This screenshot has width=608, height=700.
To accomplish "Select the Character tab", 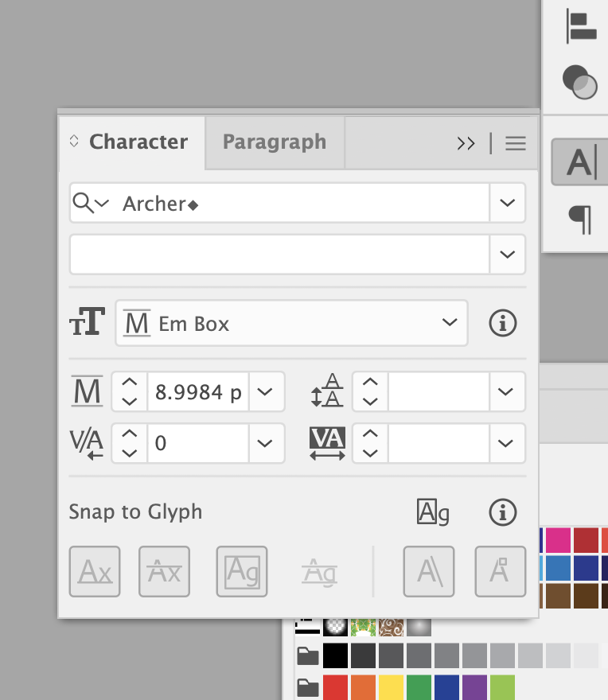I will (x=138, y=142).
